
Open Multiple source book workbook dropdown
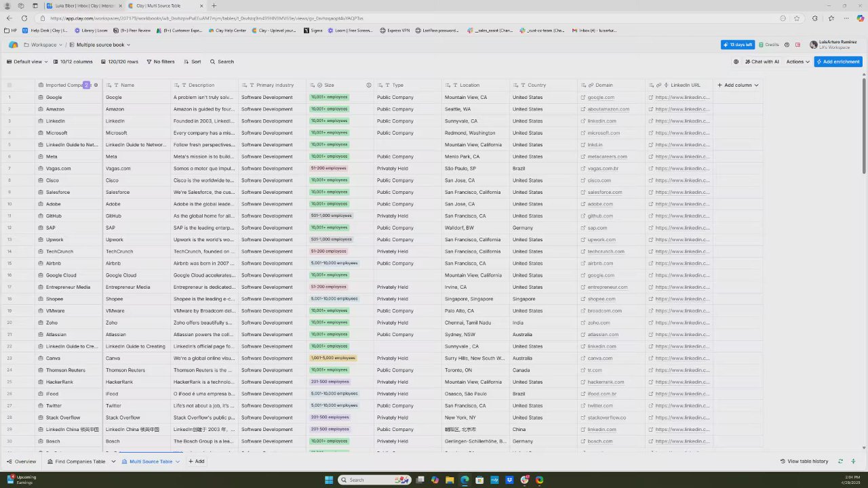coord(128,45)
